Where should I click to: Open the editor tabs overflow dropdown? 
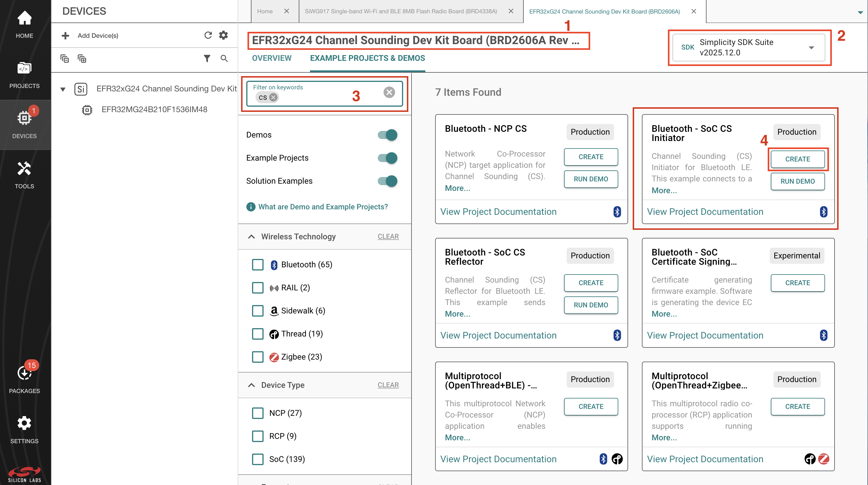coord(860,12)
